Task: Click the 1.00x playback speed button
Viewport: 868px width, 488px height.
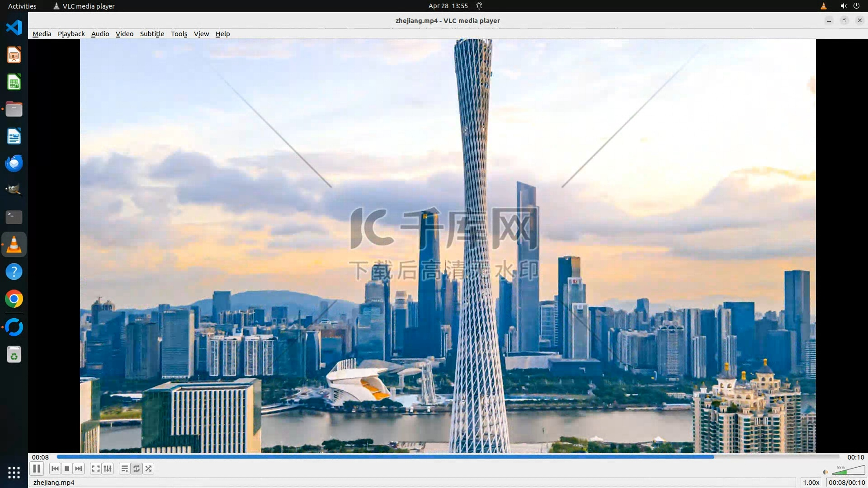Action: click(x=811, y=482)
